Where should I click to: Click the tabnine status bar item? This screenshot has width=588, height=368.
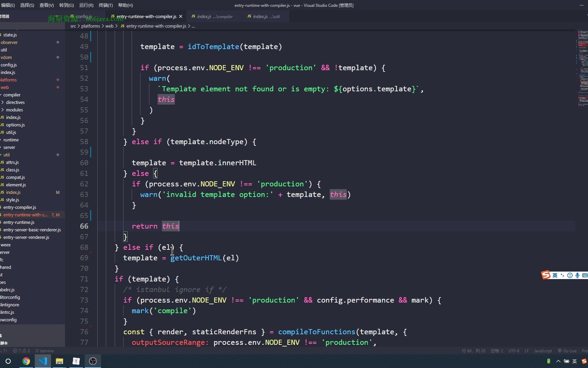pyautogui.click(x=45, y=351)
